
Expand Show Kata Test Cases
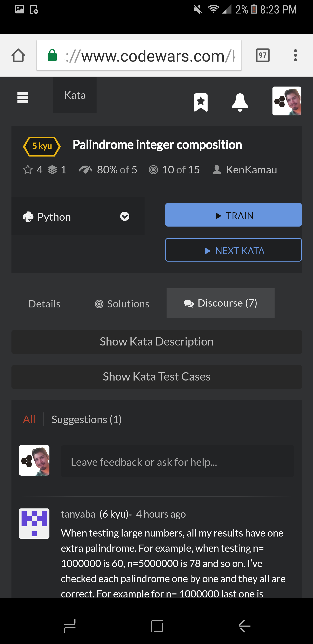157,377
